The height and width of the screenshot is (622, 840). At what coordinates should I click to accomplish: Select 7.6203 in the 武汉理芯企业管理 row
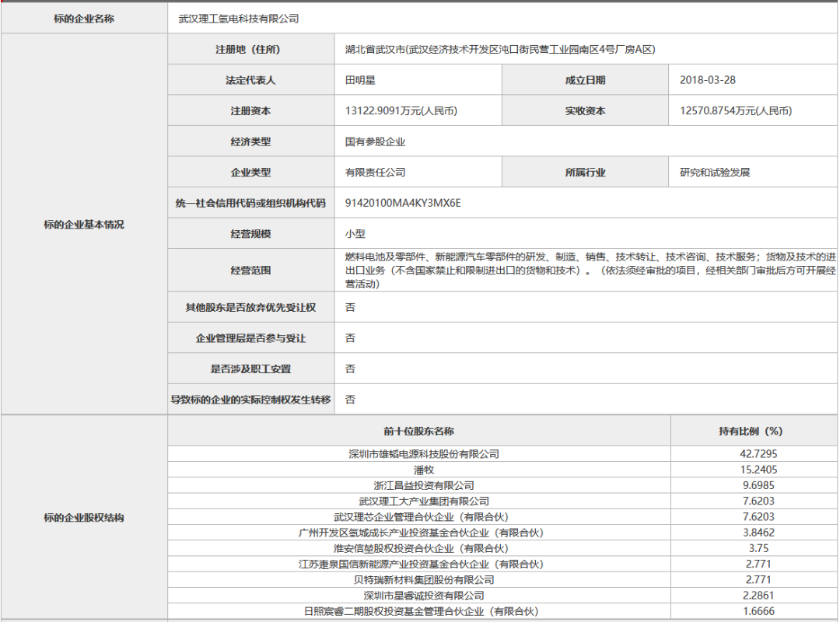point(758,516)
